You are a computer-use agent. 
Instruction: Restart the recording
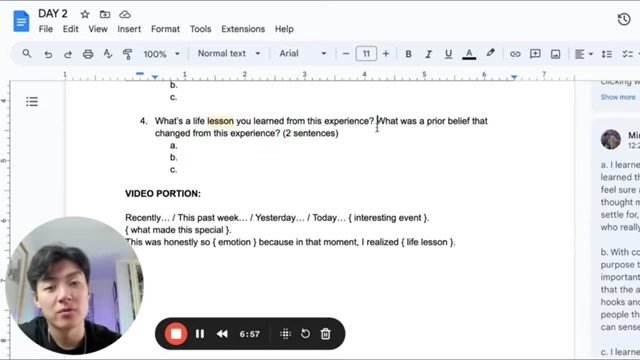[305, 334]
